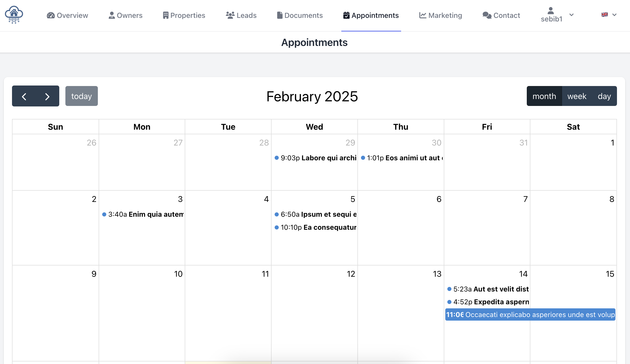Switch calendar to week view
The image size is (630, 364).
[x=577, y=96]
